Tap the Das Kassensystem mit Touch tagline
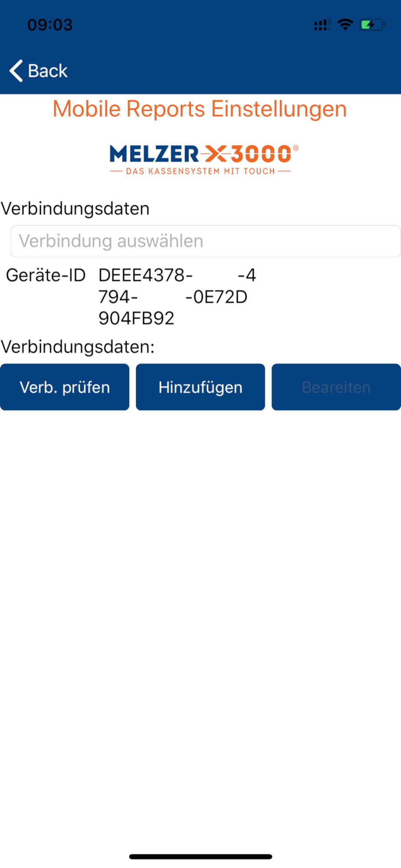 [200, 171]
